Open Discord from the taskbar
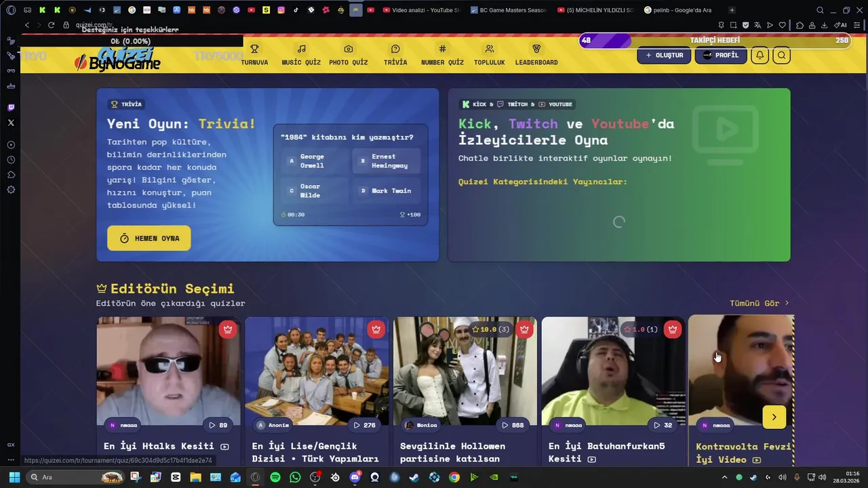The height and width of the screenshot is (488, 868). pos(355,477)
